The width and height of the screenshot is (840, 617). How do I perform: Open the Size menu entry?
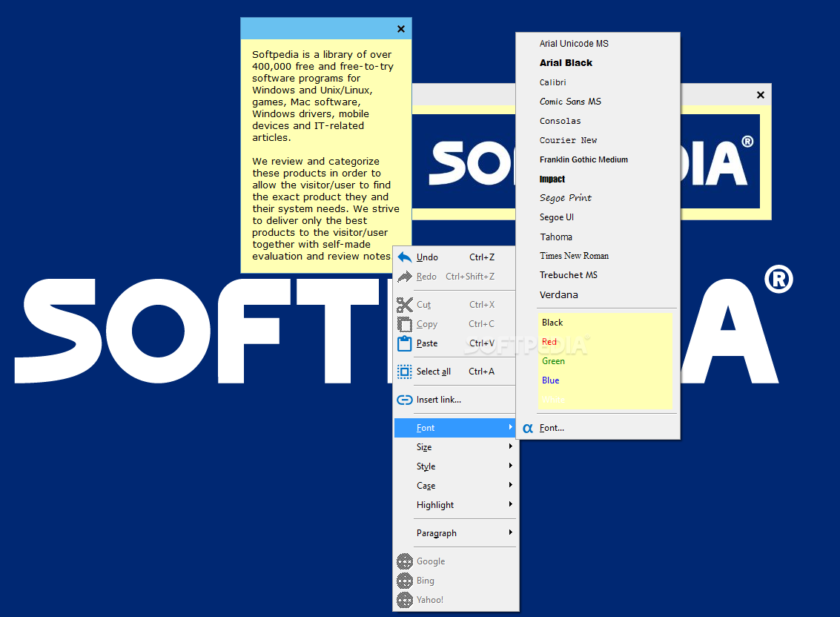click(454, 447)
